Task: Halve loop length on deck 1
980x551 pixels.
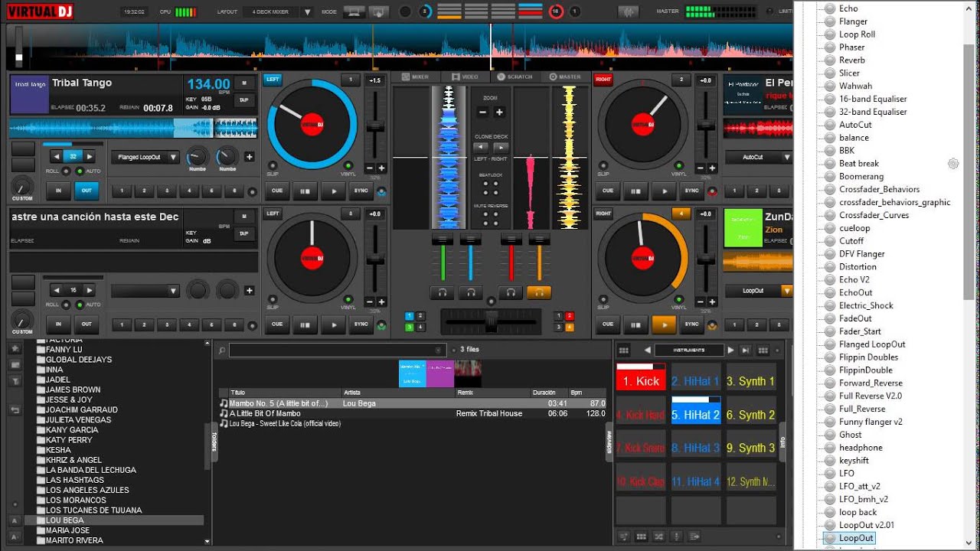Action: click(56, 156)
